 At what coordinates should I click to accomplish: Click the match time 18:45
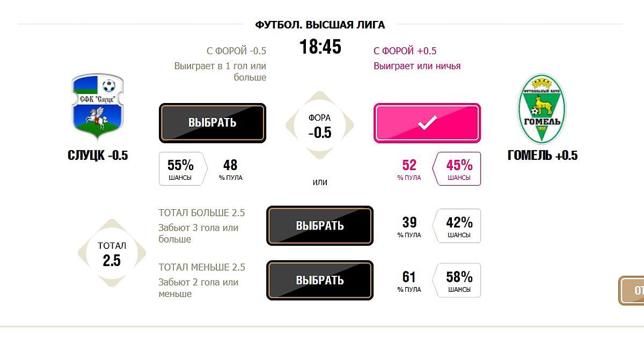pyautogui.click(x=320, y=47)
